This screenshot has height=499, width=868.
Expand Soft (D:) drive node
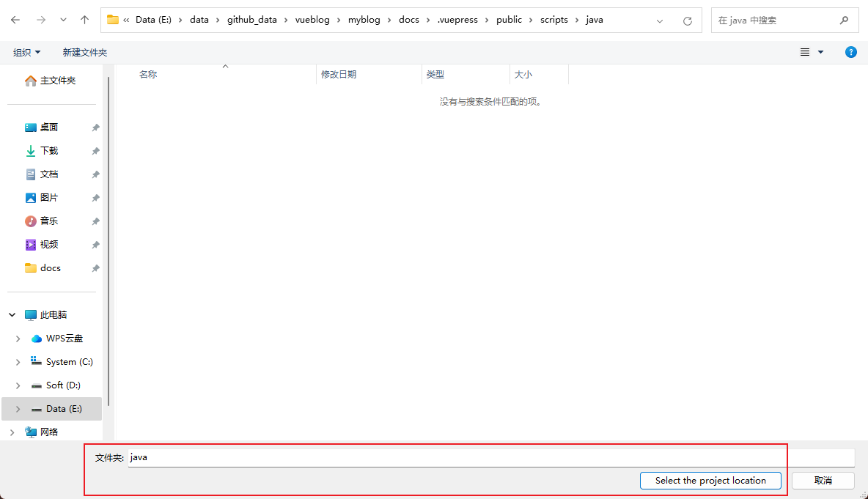(18, 385)
